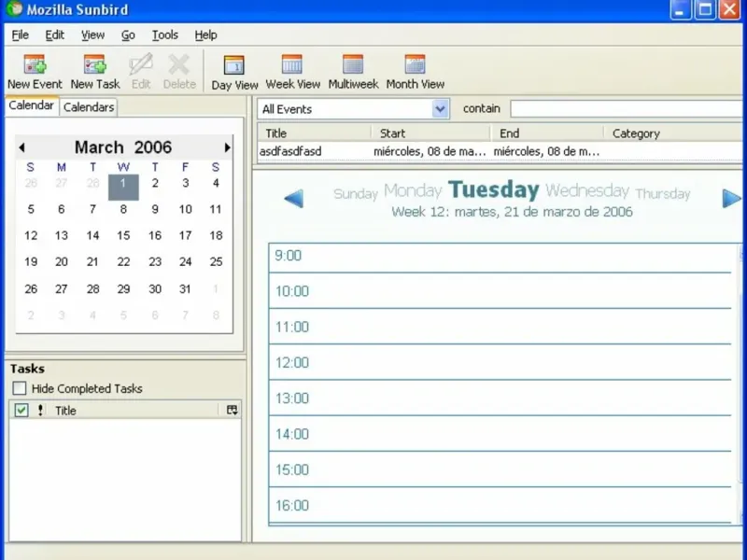Viewport: 747px width, 560px height.
Task: Jump to Monday in day header
Action: coord(413,191)
